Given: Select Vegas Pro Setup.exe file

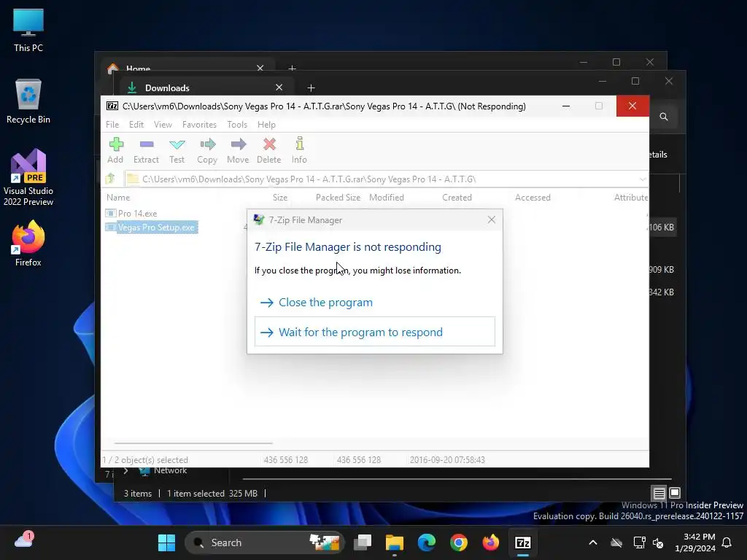Looking at the screenshot, I should [x=151, y=227].
